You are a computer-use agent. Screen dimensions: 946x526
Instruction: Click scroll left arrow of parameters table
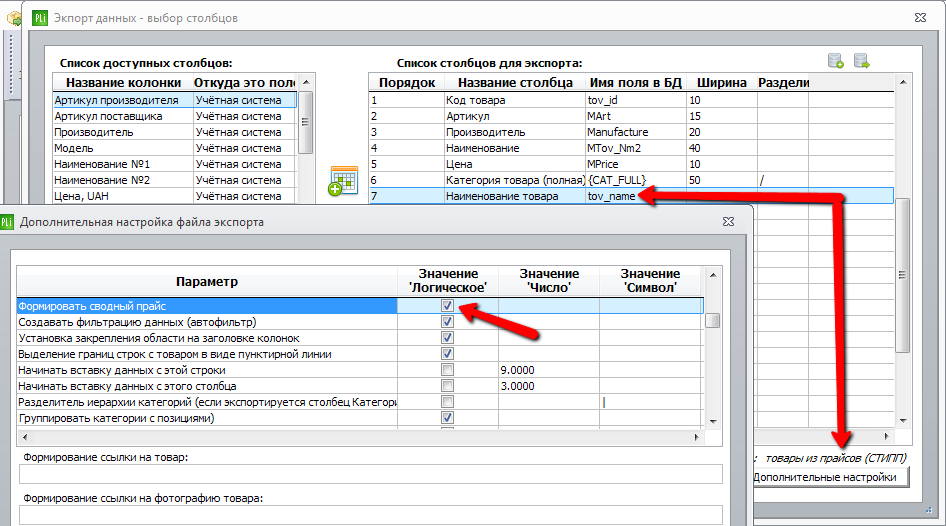click(25, 437)
